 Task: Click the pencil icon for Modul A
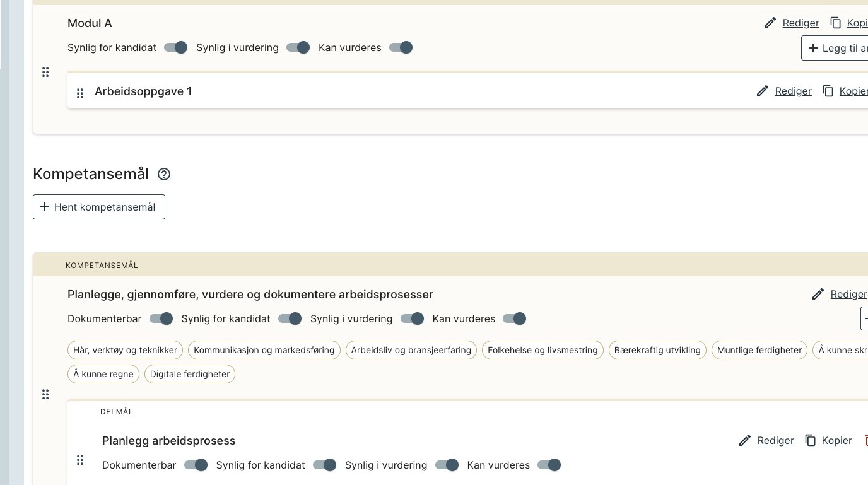click(770, 23)
